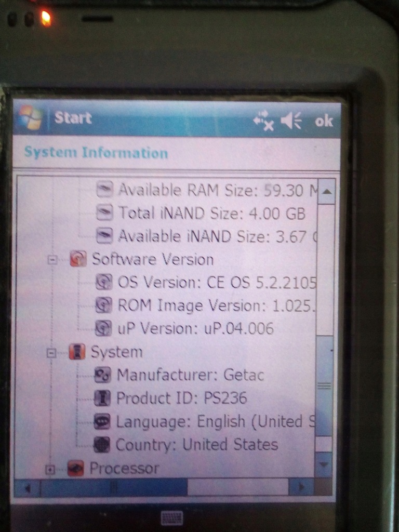The height and width of the screenshot is (532, 399).
Task: Click horizontal scrollbar left arrow
Action: point(27,488)
